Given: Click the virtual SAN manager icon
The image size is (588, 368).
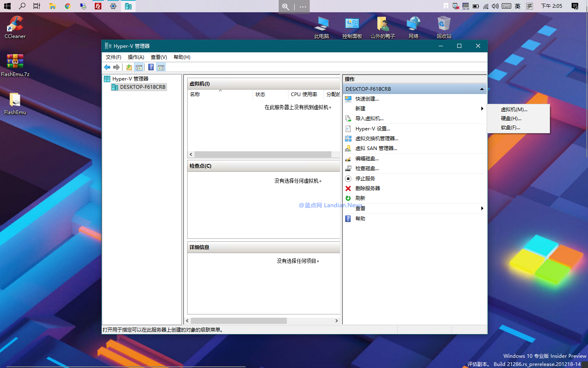Looking at the screenshot, I should pyautogui.click(x=348, y=148).
